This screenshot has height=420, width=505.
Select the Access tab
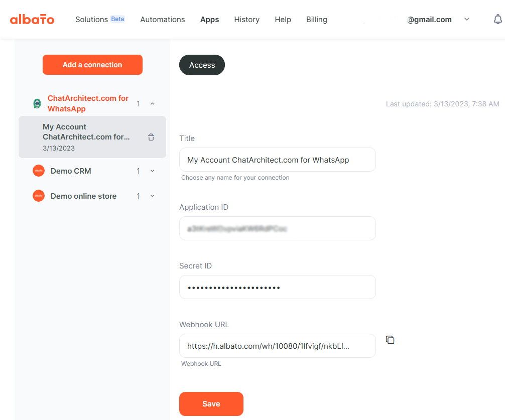click(x=202, y=65)
